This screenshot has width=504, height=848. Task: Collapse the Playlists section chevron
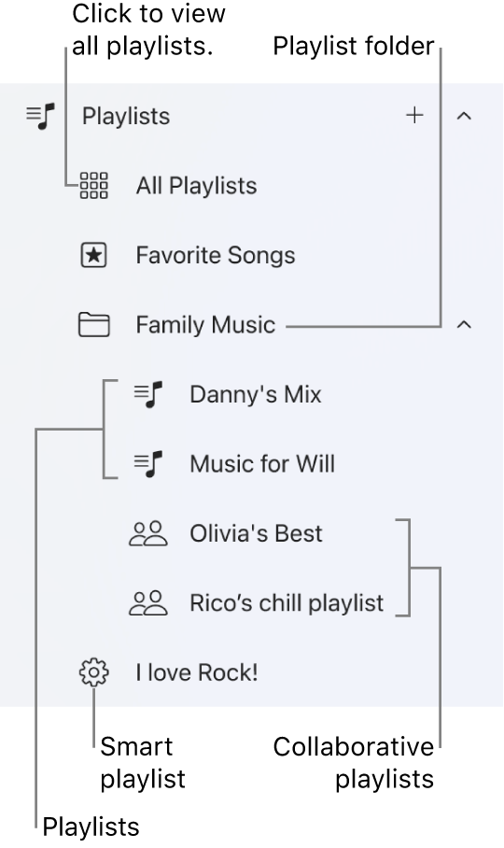(x=465, y=116)
